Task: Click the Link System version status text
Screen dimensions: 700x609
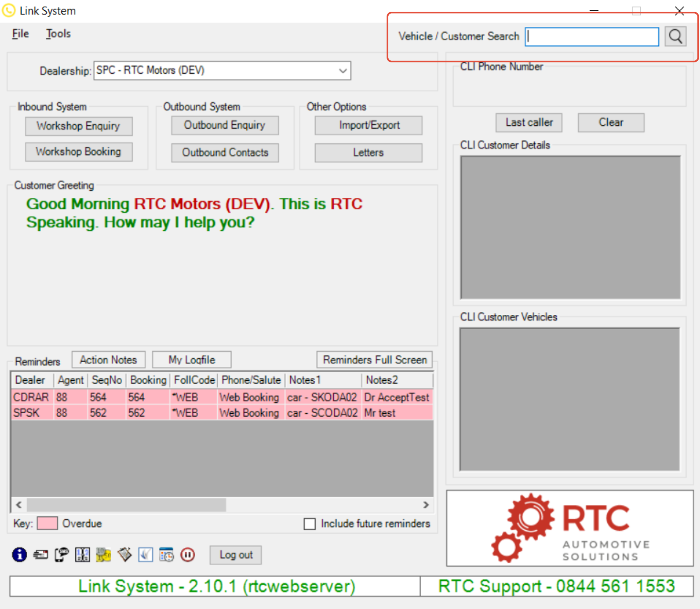Action: pyautogui.click(x=216, y=586)
